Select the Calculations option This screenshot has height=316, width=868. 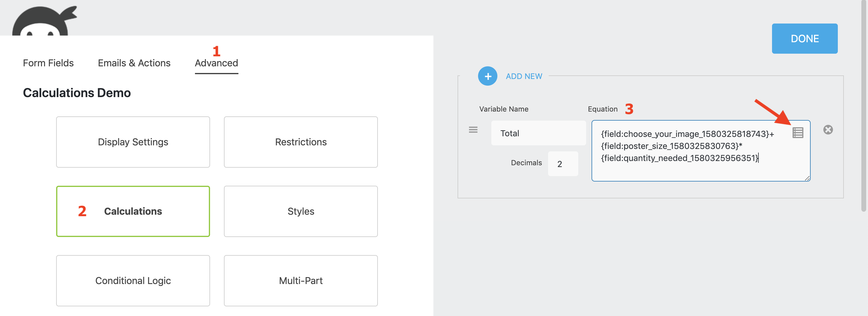click(x=133, y=211)
